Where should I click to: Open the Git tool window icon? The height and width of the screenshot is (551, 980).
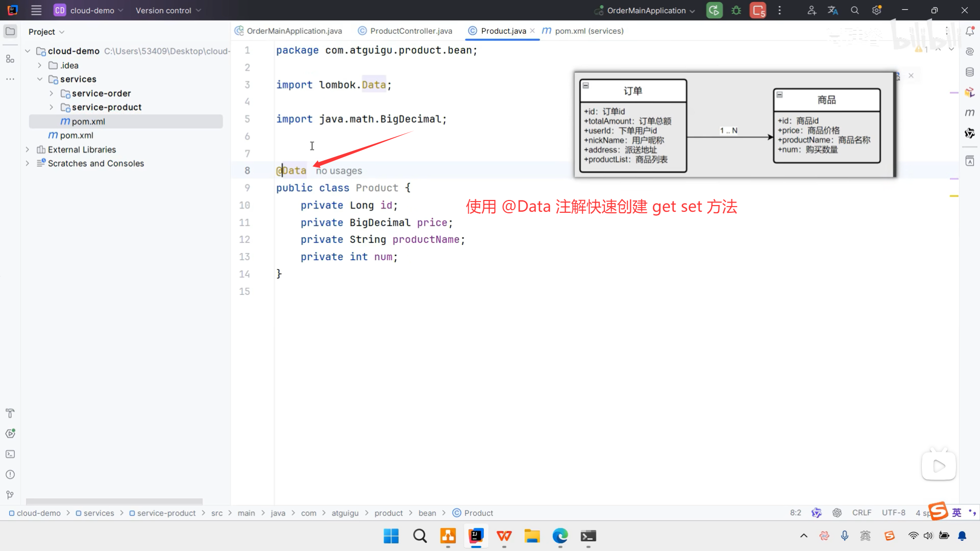click(x=10, y=495)
